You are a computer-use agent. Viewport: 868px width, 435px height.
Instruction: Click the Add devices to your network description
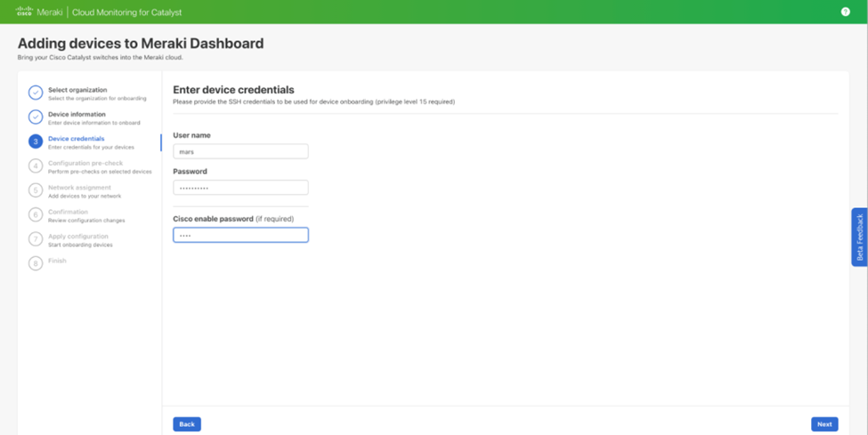tap(85, 196)
